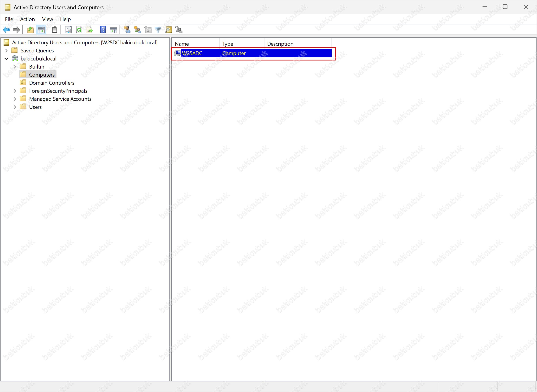The height and width of the screenshot is (392, 537).
Task: Expand the Builtin container
Action: (15, 67)
